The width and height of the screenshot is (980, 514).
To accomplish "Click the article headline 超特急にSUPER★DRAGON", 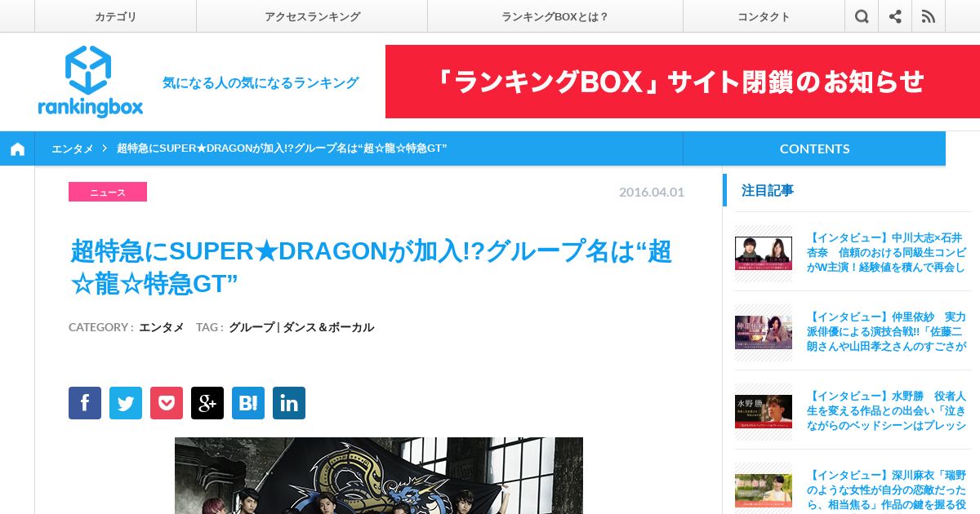I will (x=372, y=268).
